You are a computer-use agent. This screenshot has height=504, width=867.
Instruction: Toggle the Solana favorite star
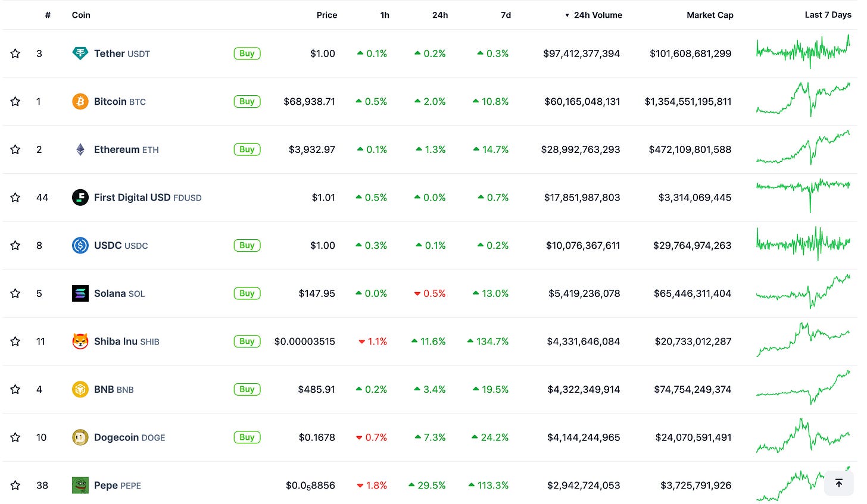click(x=15, y=293)
